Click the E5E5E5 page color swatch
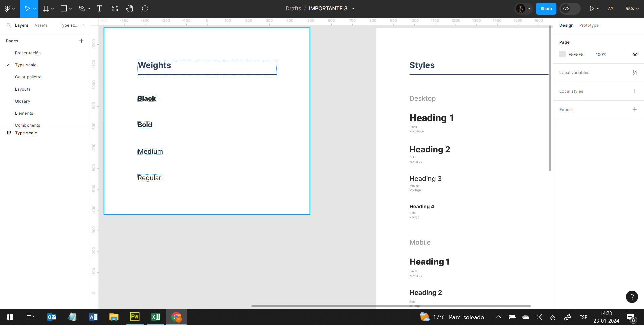 tap(562, 54)
